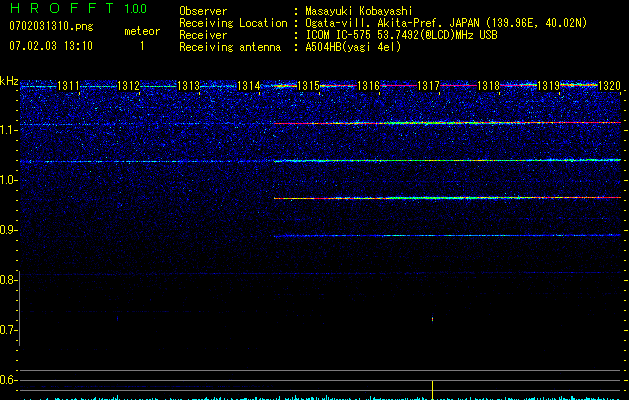Click the yellow meteor spike in bottom level graph

(x=432, y=390)
